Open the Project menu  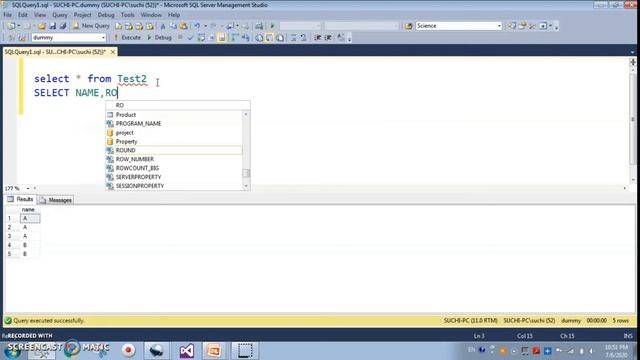click(x=82, y=15)
